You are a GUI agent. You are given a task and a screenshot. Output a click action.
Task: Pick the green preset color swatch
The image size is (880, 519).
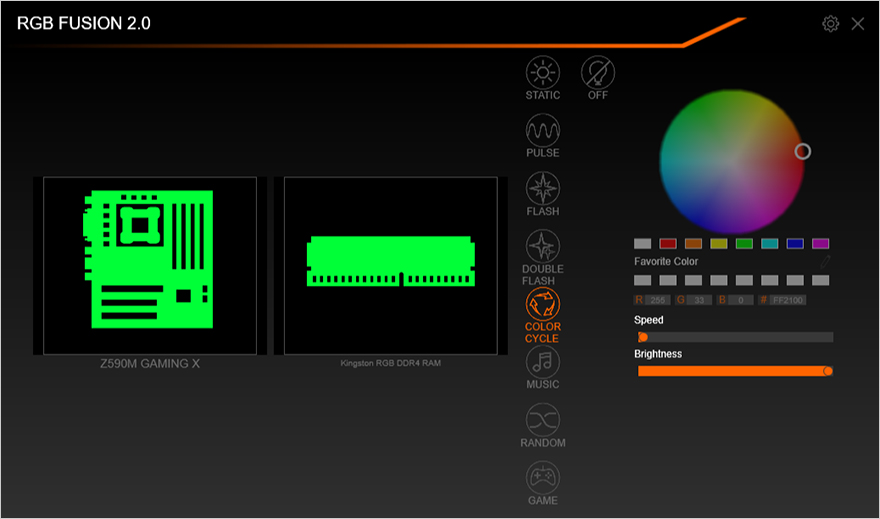coord(744,244)
